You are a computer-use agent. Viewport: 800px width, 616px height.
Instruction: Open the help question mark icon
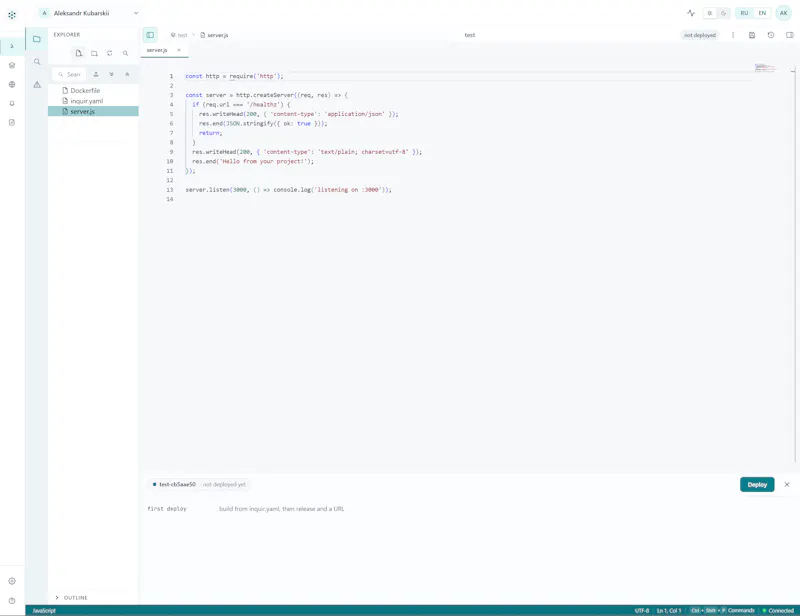click(x=12, y=601)
